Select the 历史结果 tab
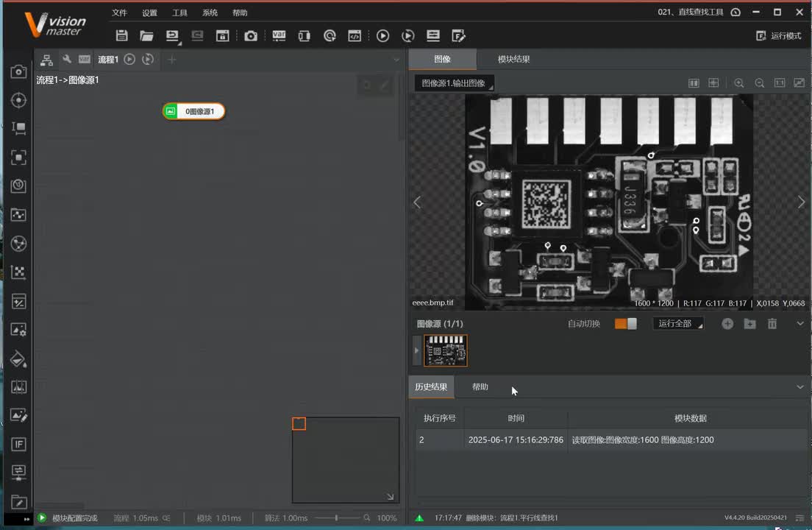The width and height of the screenshot is (812, 530). click(x=431, y=387)
